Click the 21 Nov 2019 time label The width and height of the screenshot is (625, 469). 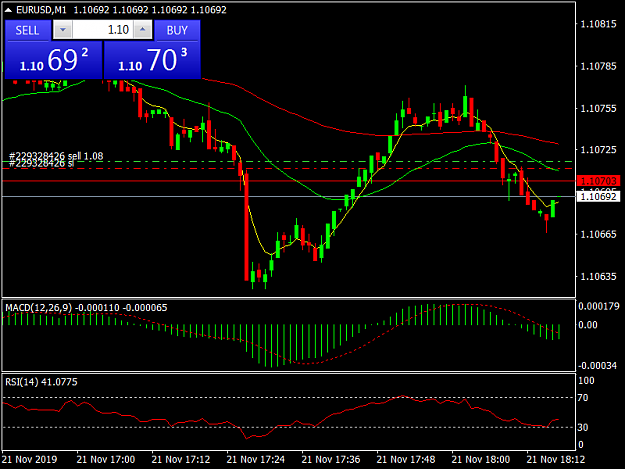29,459
